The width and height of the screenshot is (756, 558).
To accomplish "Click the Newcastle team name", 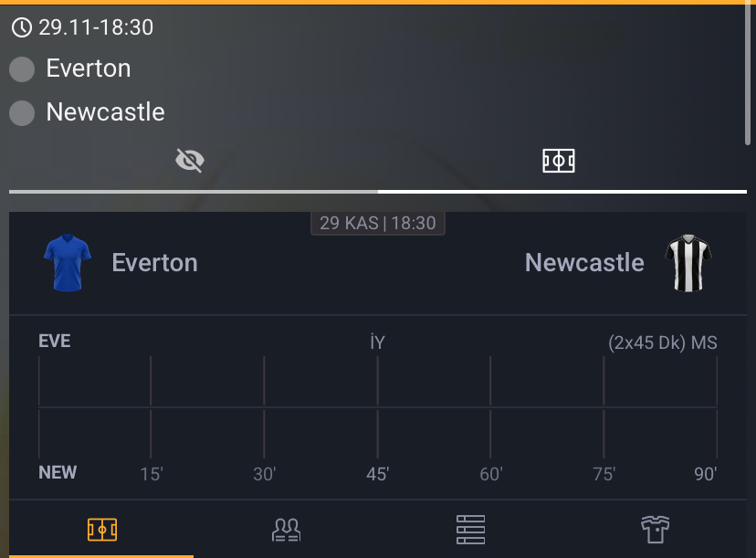I will (583, 262).
